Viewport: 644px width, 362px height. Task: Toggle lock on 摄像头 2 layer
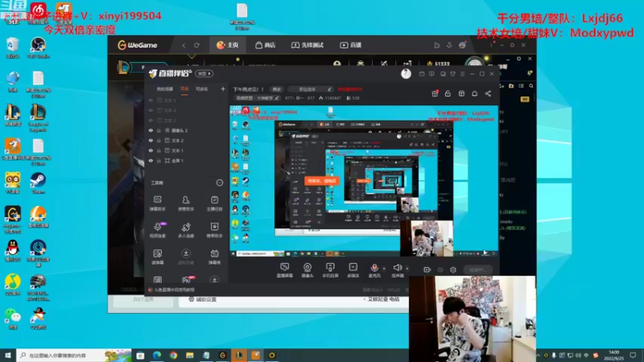coord(159,130)
